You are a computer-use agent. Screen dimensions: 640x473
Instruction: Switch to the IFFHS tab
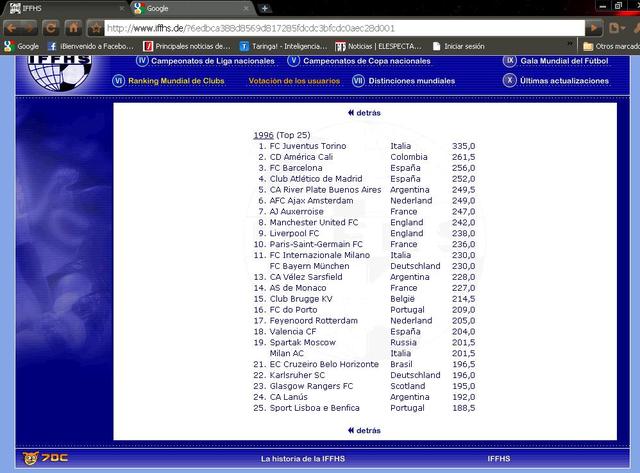[65, 8]
